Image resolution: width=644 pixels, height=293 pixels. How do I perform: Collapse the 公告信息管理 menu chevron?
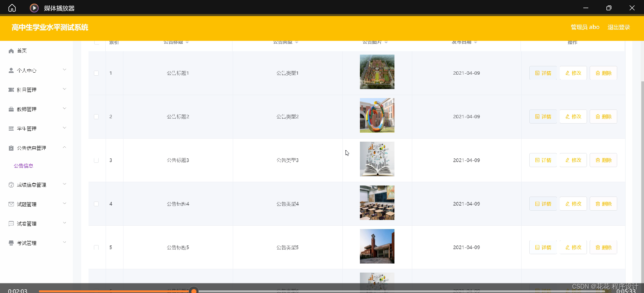[64, 147]
